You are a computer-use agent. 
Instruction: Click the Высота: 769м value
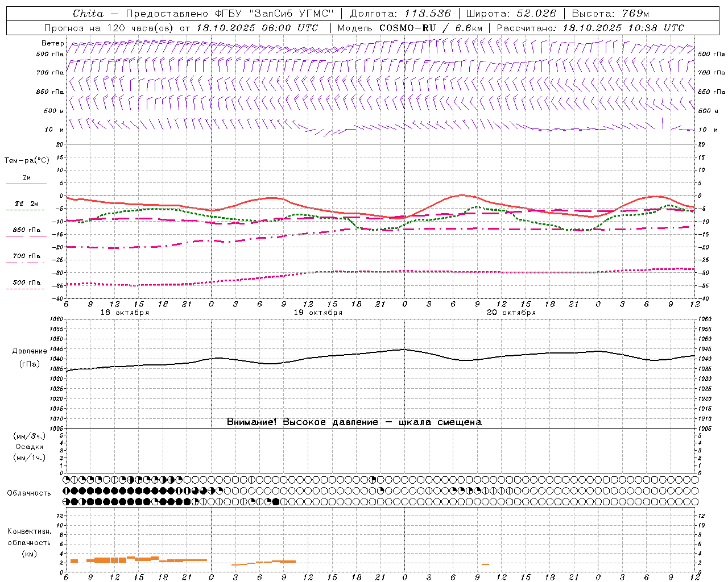click(610, 14)
